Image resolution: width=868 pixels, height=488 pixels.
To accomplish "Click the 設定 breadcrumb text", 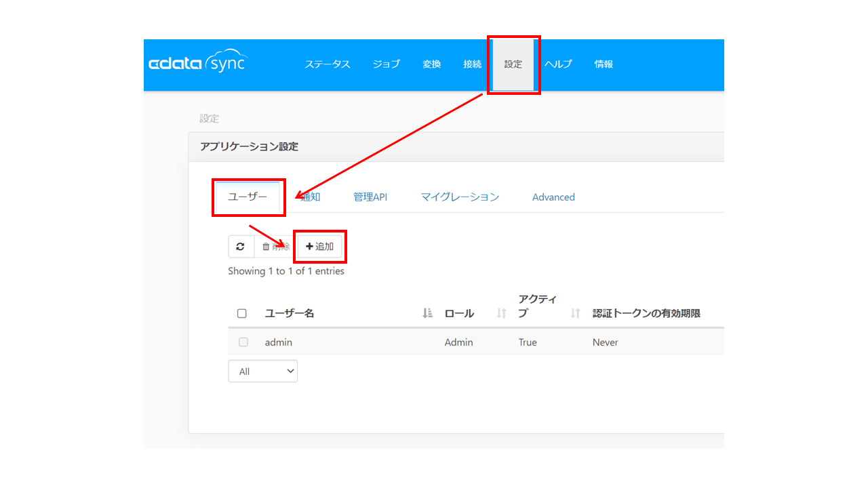I will tap(210, 119).
